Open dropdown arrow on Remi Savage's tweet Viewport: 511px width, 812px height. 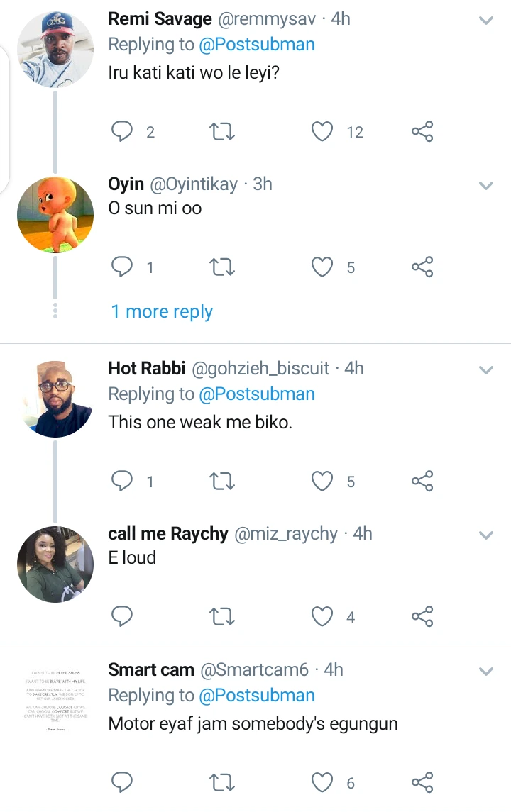tap(486, 21)
